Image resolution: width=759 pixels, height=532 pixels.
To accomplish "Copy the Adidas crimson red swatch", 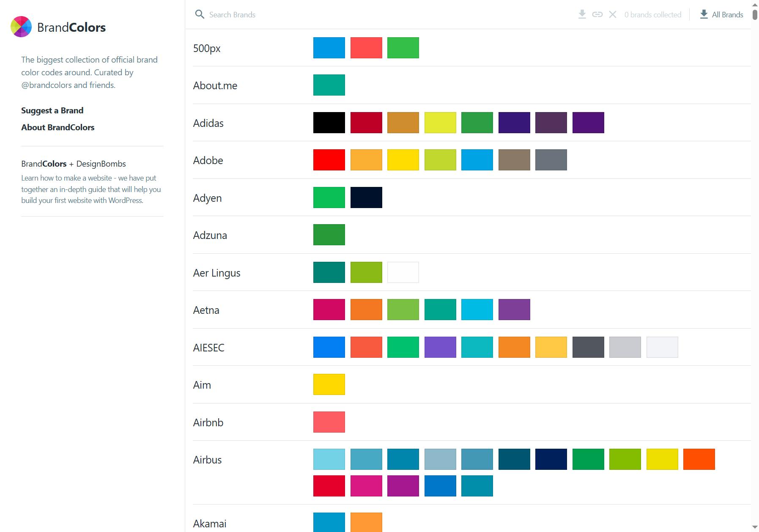I will [x=366, y=123].
